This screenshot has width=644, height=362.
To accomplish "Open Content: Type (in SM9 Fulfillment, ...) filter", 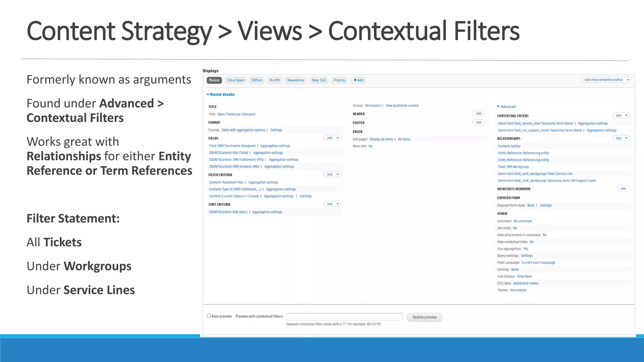I will 235,189.
